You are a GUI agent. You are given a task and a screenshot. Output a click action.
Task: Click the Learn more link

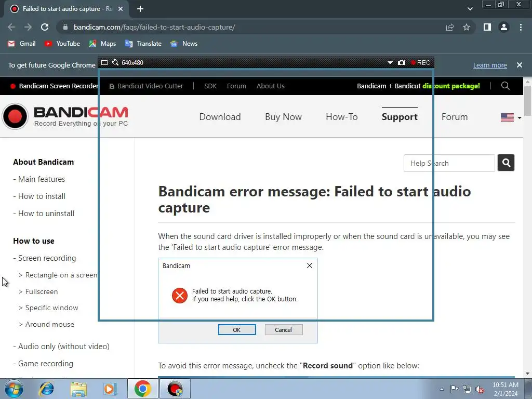[x=490, y=65]
